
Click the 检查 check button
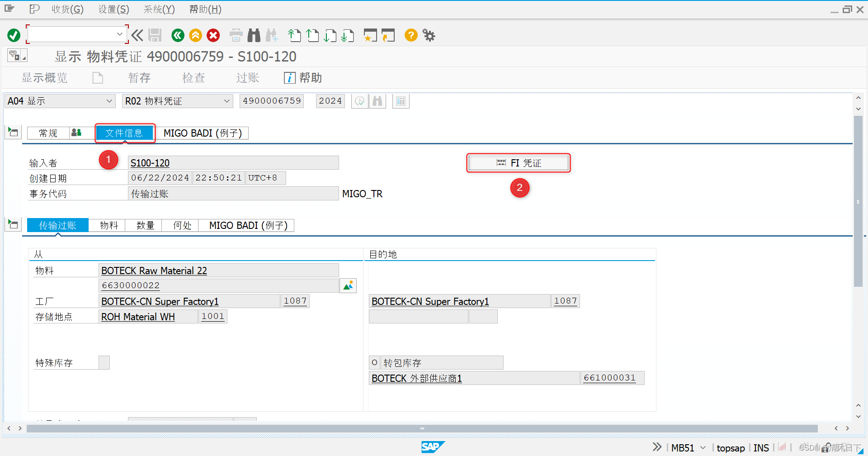(193, 78)
